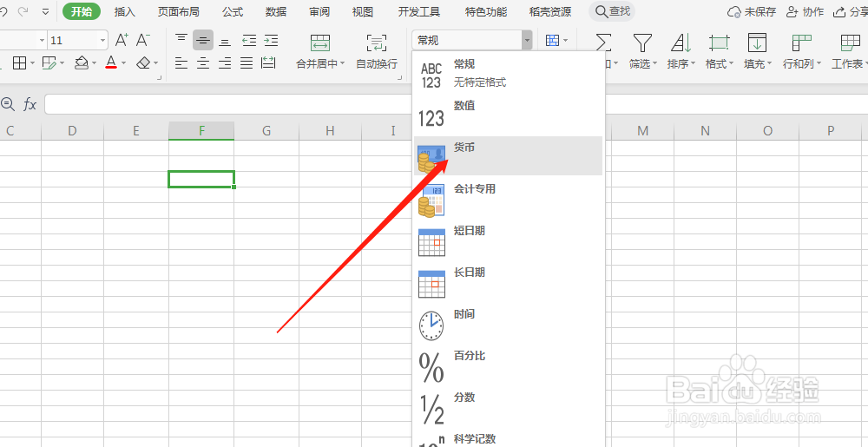This screenshot has width=868, height=447.
Task: Apply red font color
Action: pos(111,63)
